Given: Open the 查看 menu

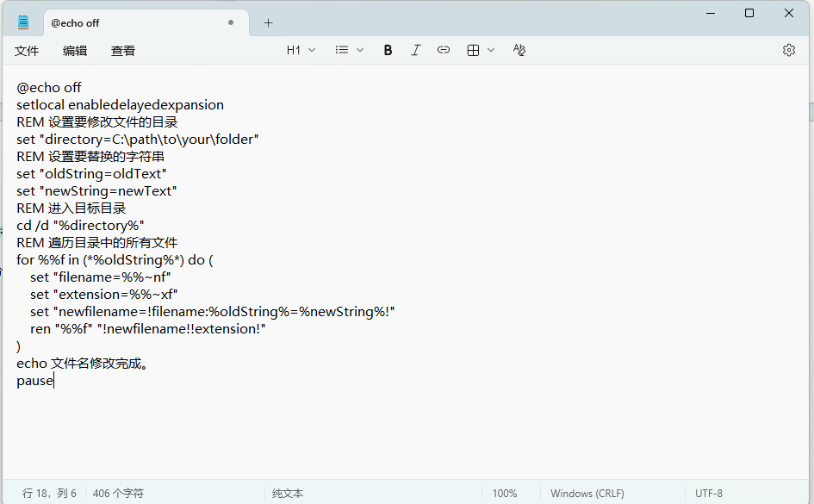Looking at the screenshot, I should click(123, 50).
